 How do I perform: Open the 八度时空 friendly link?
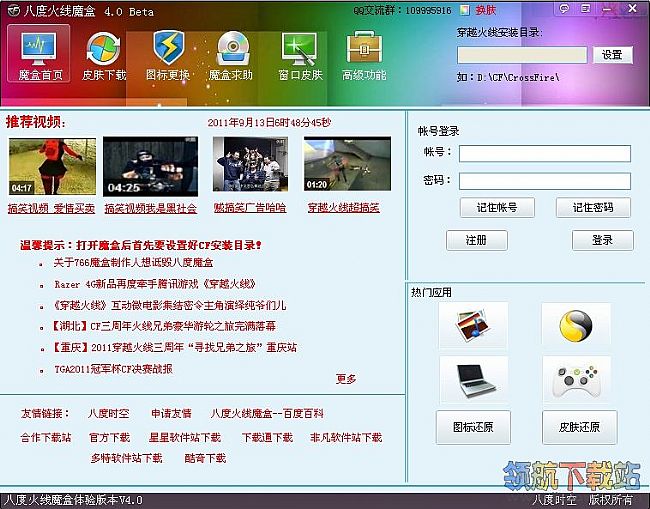click(109, 413)
